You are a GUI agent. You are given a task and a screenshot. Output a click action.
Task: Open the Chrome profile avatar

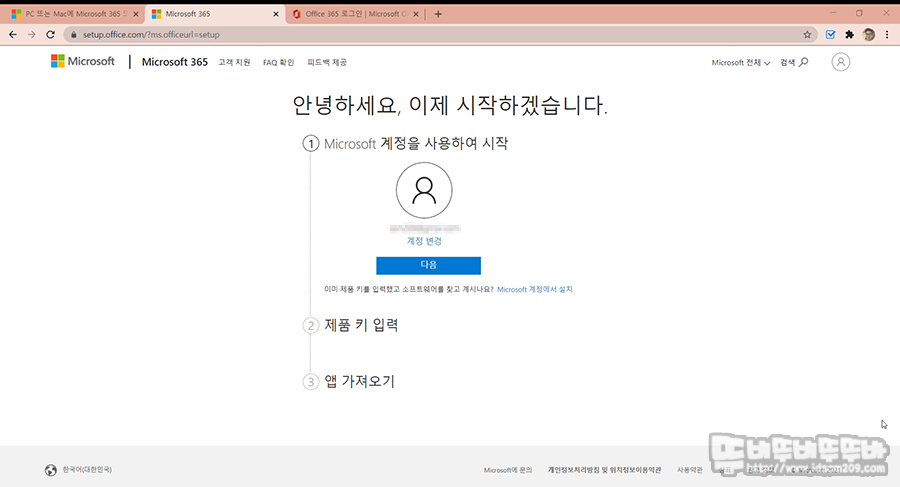click(x=868, y=34)
